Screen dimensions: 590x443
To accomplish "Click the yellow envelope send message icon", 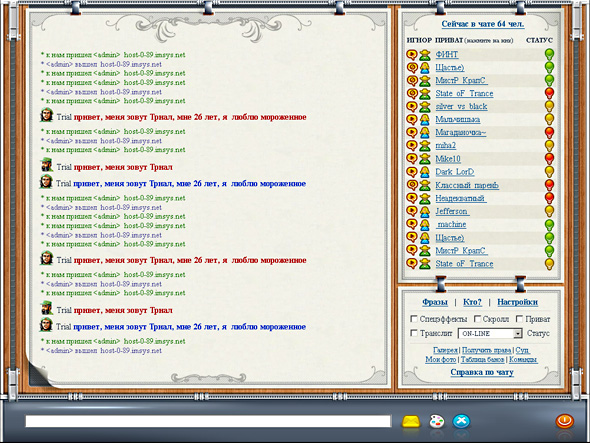I will (411, 421).
